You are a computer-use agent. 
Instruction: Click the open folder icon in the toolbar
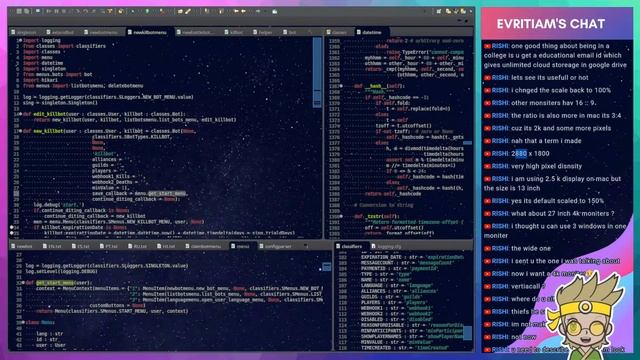tap(180, 11)
